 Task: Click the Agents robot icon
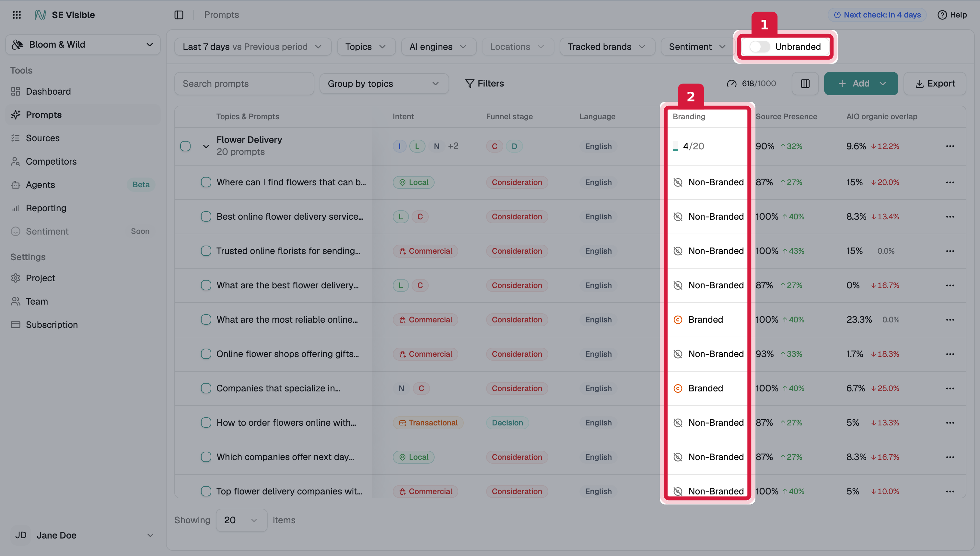tap(15, 184)
